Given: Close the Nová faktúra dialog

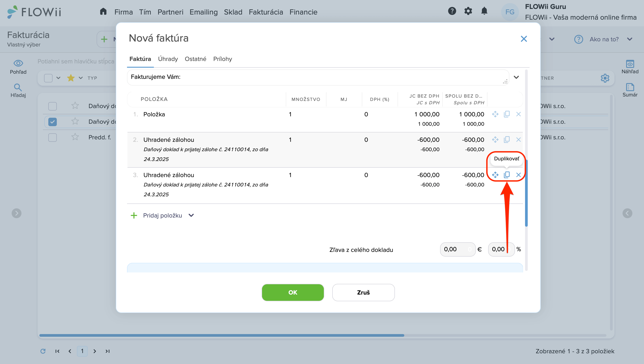Looking at the screenshot, I should pyautogui.click(x=524, y=39).
